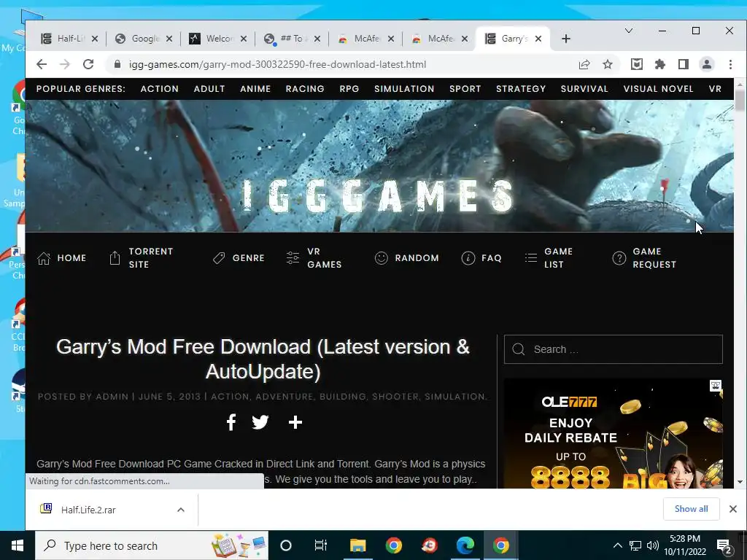Open Cortana circle on the taskbar
The width and height of the screenshot is (747, 560).
pyautogui.click(x=285, y=545)
